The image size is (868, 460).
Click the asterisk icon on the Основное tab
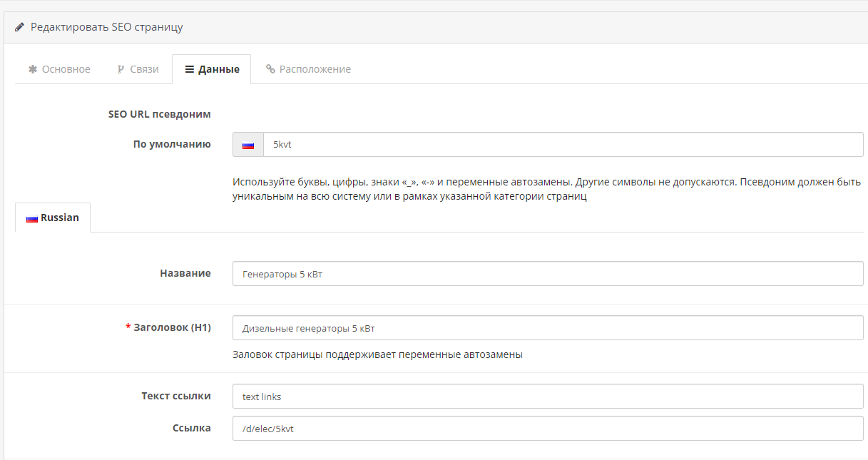pyautogui.click(x=32, y=69)
